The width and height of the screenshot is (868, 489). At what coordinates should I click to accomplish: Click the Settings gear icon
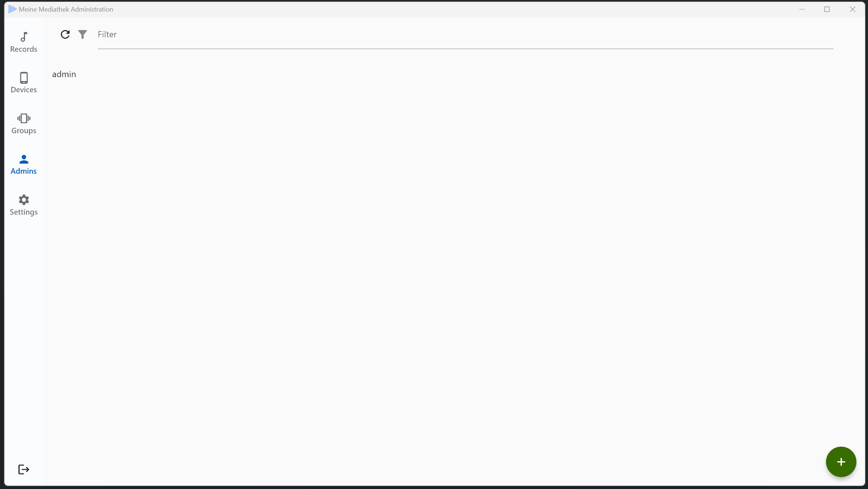point(24,200)
